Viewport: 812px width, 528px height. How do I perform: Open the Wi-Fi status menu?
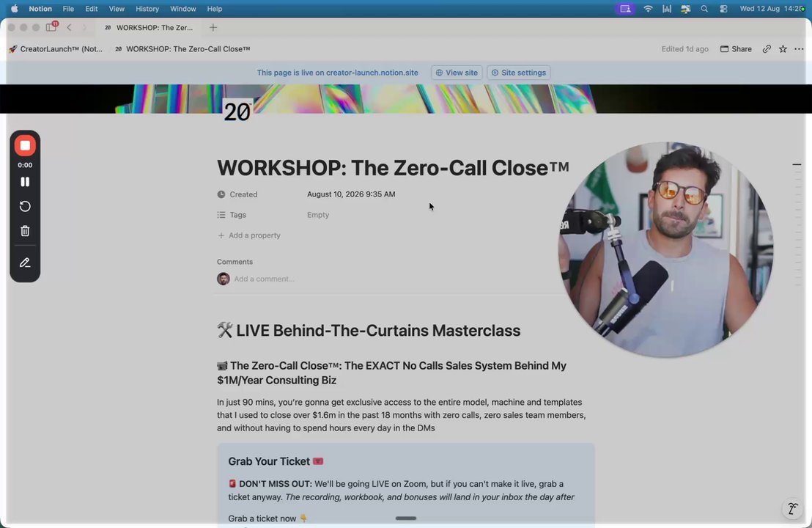click(x=648, y=9)
